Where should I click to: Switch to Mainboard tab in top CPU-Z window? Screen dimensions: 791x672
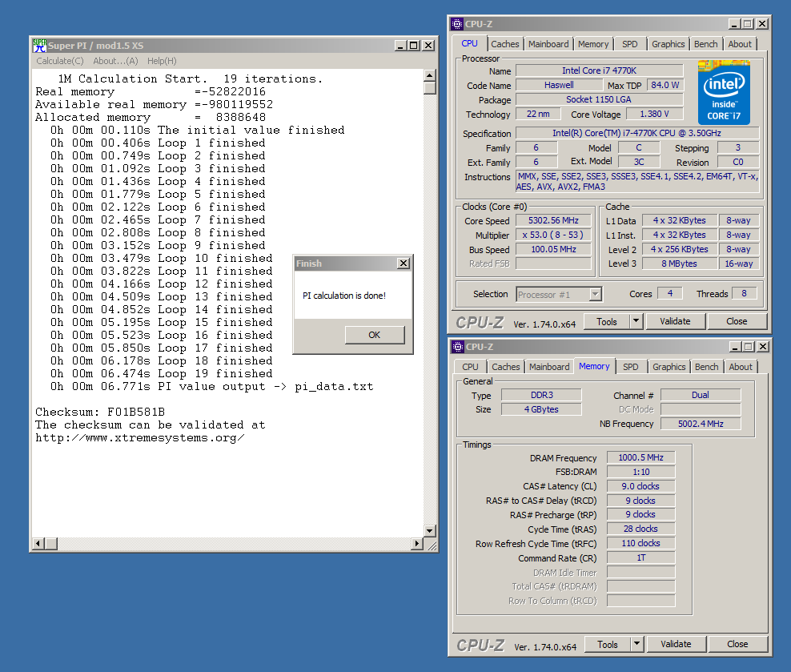pos(548,44)
